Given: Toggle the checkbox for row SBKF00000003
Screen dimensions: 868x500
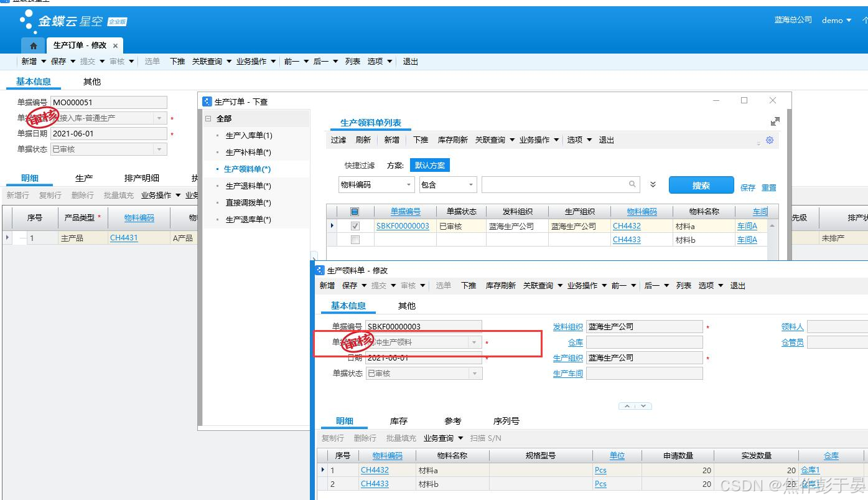Looking at the screenshot, I should pyautogui.click(x=355, y=226).
